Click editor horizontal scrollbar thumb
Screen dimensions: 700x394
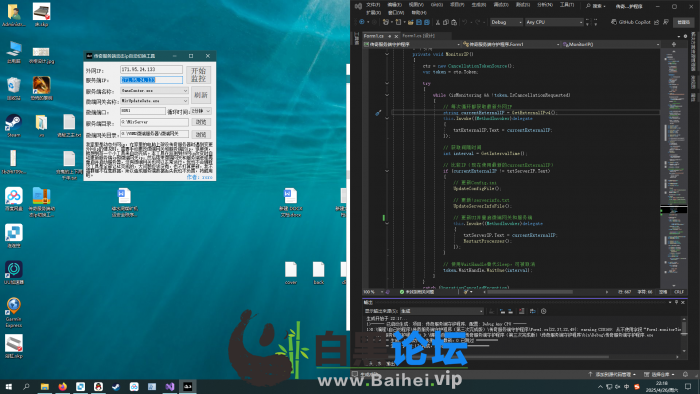tap(531, 292)
